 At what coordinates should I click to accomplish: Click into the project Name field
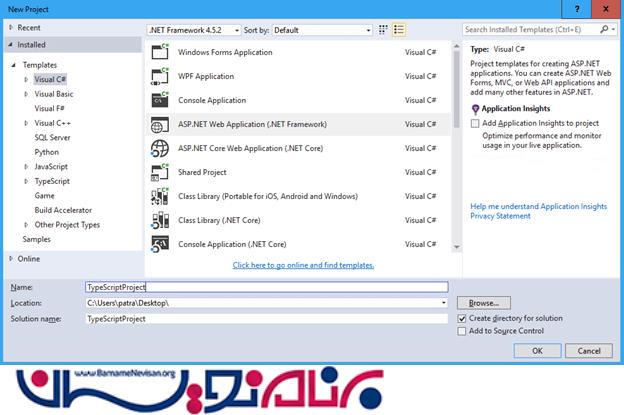click(x=267, y=287)
